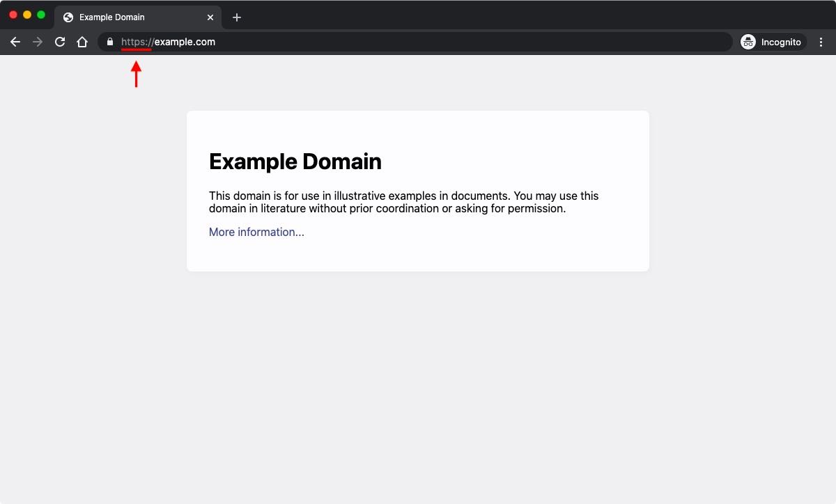Click the Incognito label text
This screenshot has width=836, height=504.
point(781,42)
